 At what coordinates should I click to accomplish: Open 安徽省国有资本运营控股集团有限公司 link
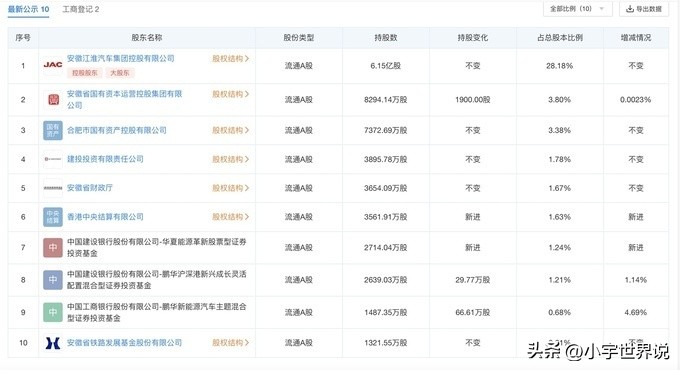pos(124,99)
